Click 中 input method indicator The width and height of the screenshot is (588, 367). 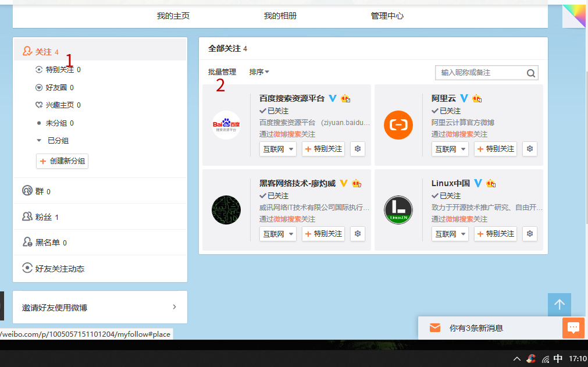(558, 359)
